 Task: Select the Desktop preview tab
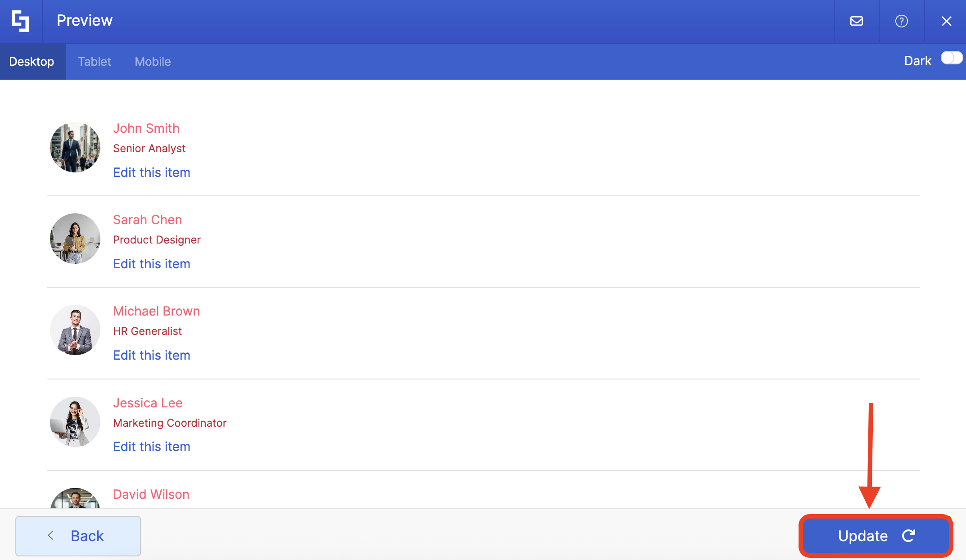coord(32,62)
